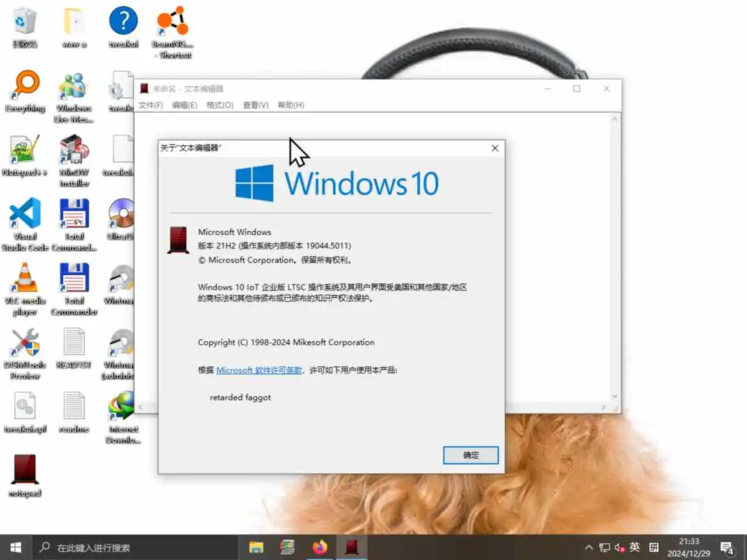Click the editor's vertical scrollbar down arrow
This screenshot has width=747, height=560.
(615, 396)
